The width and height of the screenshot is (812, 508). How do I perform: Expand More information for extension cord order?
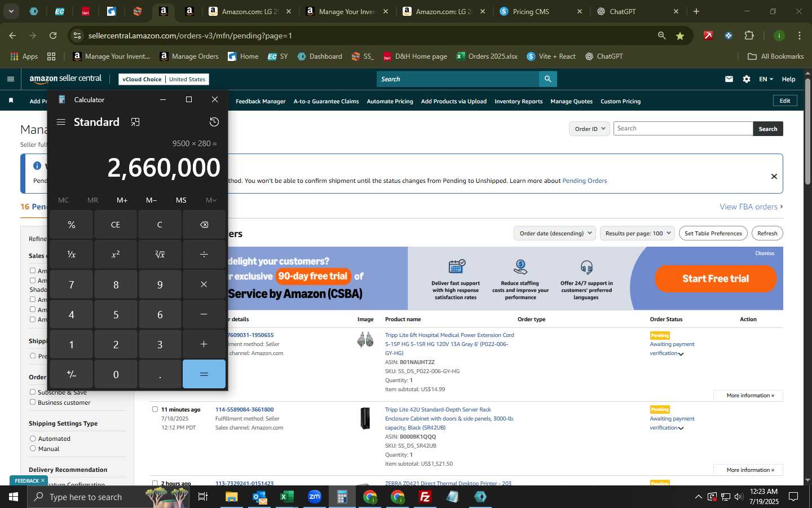(748, 396)
